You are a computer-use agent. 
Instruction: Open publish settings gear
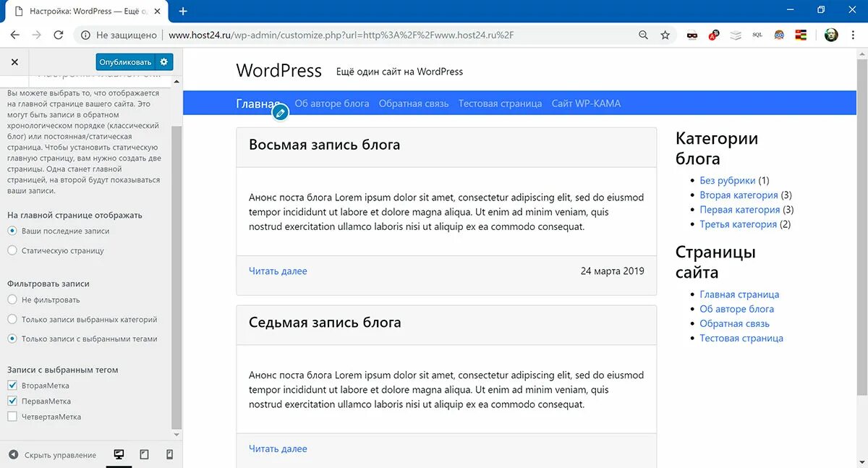point(164,61)
